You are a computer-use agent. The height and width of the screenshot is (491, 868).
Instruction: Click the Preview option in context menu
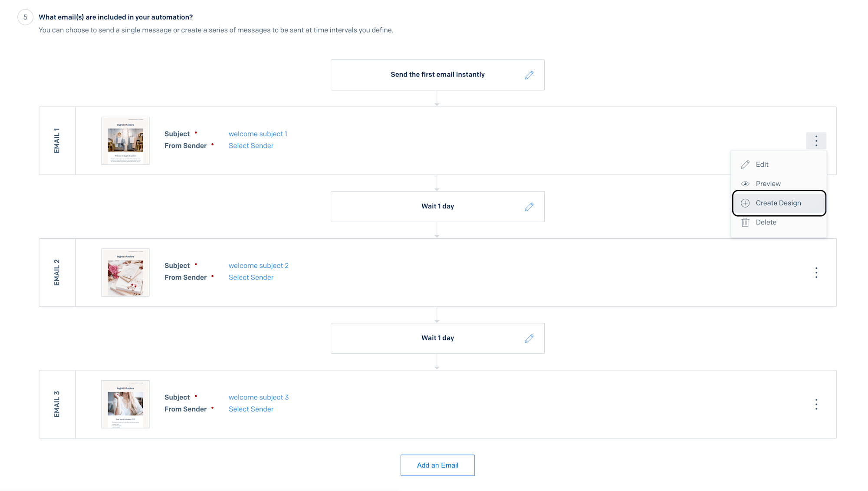pos(768,183)
